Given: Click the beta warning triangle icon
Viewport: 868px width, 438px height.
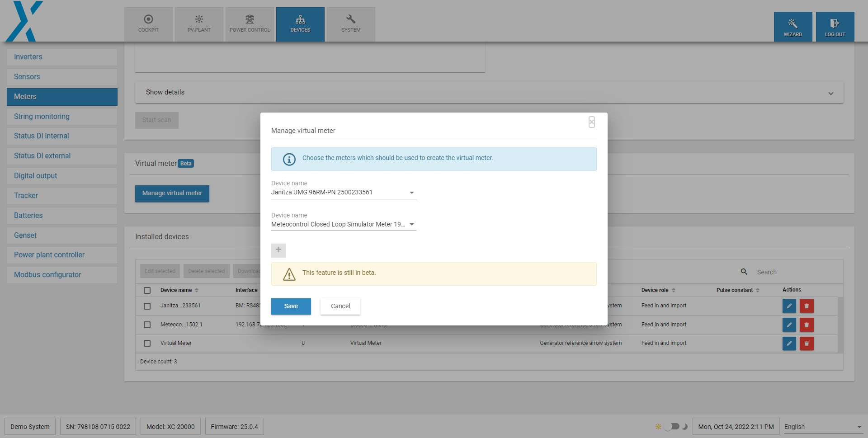Looking at the screenshot, I should pyautogui.click(x=289, y=274).
